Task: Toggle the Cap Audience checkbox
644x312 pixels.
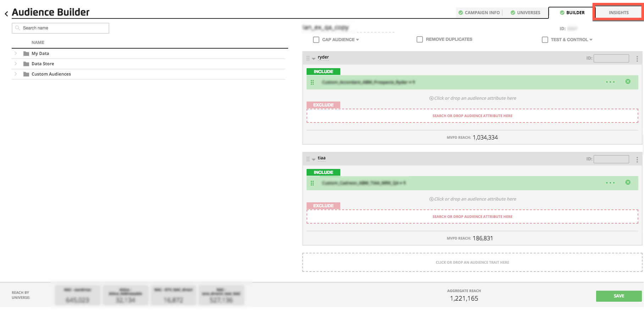Action: (316, 40)
